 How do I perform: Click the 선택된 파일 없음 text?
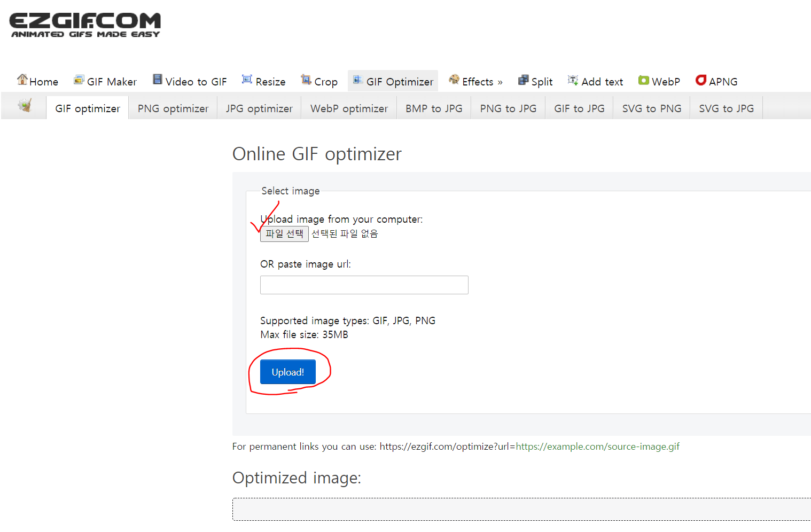pos(345,234)
